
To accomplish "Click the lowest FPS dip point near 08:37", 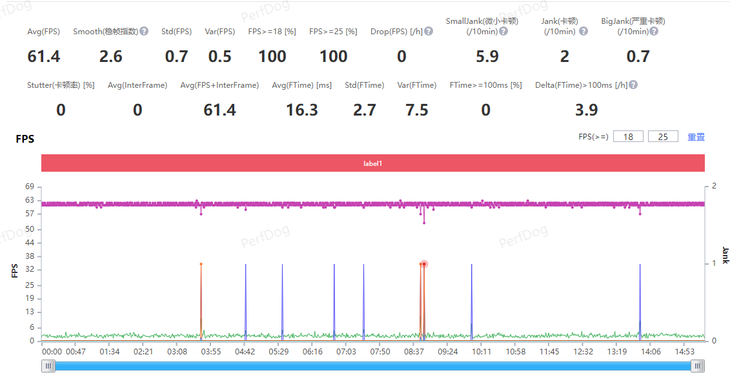I will [424, 223].
